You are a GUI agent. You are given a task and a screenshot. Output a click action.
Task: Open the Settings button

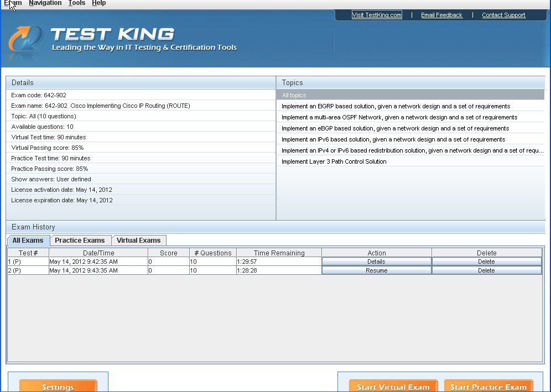(58, 386)
